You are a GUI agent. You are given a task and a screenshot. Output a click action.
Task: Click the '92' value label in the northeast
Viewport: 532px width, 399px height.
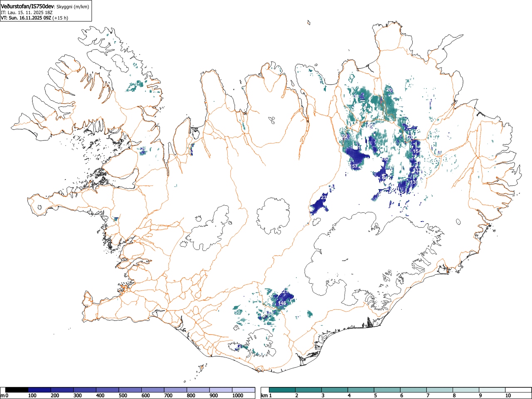[x=345, y=136]
